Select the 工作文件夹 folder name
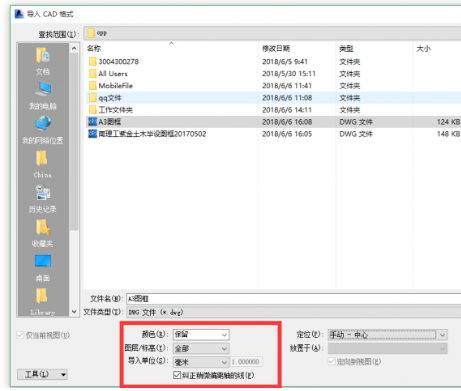This screenshot has width=461, height=391. point(116,110)
